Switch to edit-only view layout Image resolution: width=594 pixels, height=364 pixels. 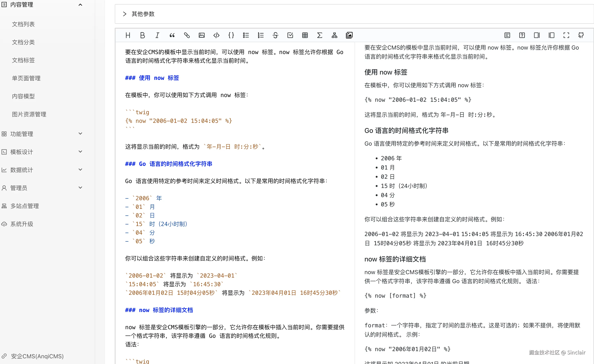pyautogui.click(x=537, y=35)
